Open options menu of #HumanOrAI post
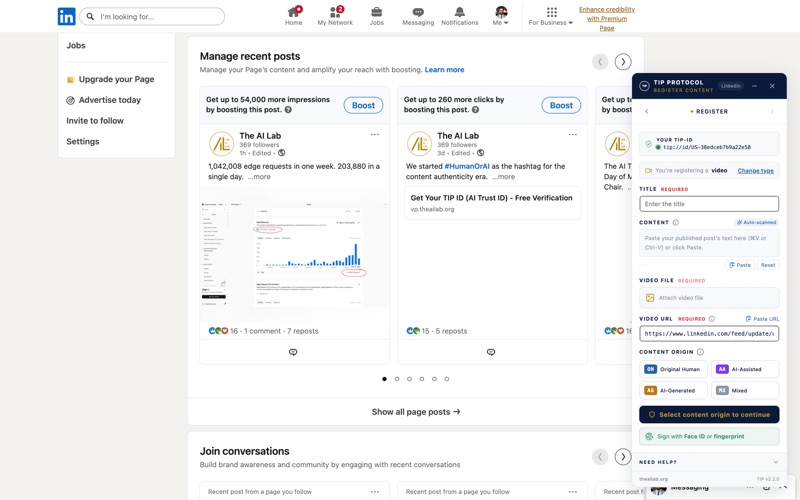 pyautogui.click(x=572, y=135)
